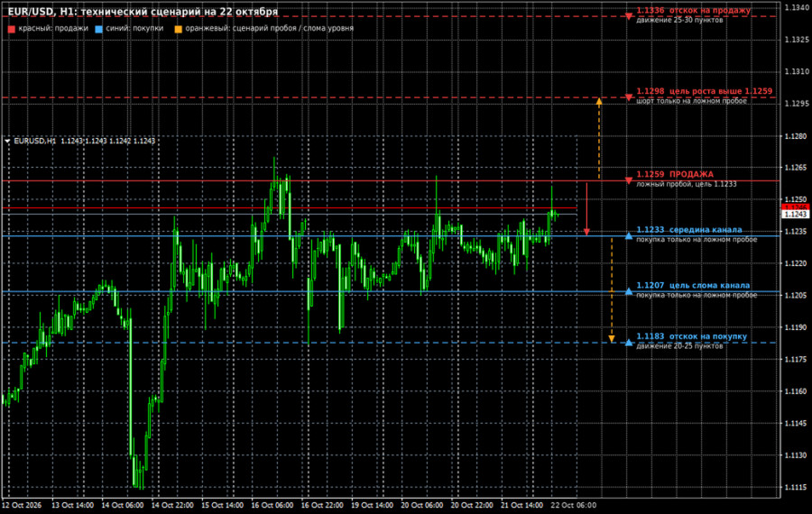Select the red triangle marker at 1.1298
Image resolution: width=812 pixels, height=514 pixels.
(x=629, y=97)
